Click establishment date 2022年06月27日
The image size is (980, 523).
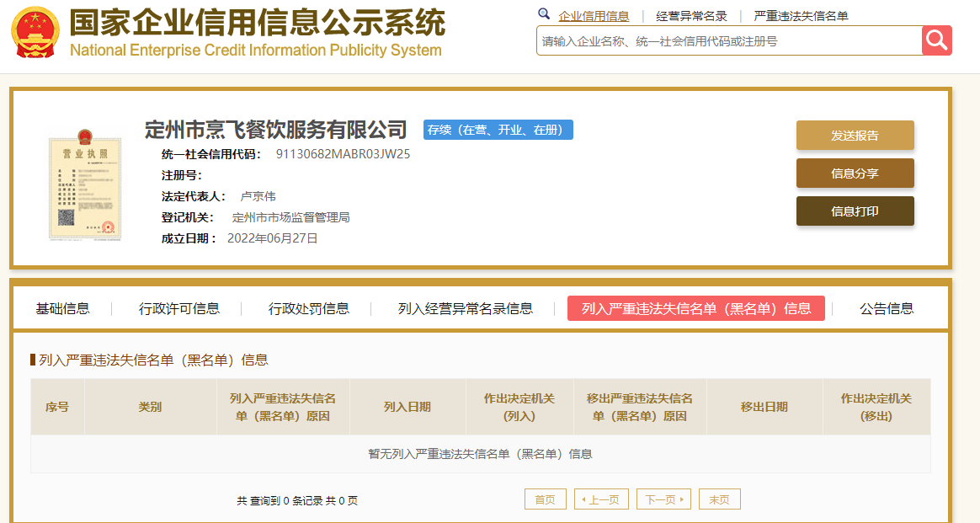[x=273, y=238]
